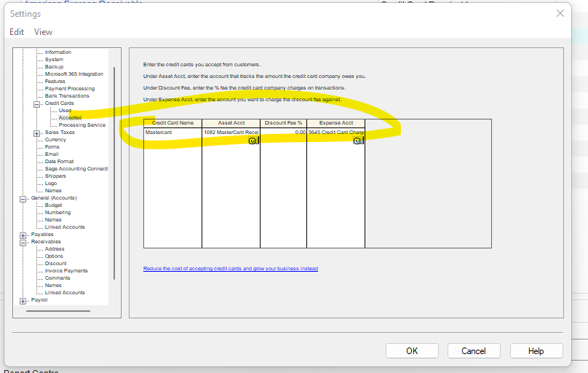
Task: Follow the reduce credit card cost link
Action: (x=231, y=269)
